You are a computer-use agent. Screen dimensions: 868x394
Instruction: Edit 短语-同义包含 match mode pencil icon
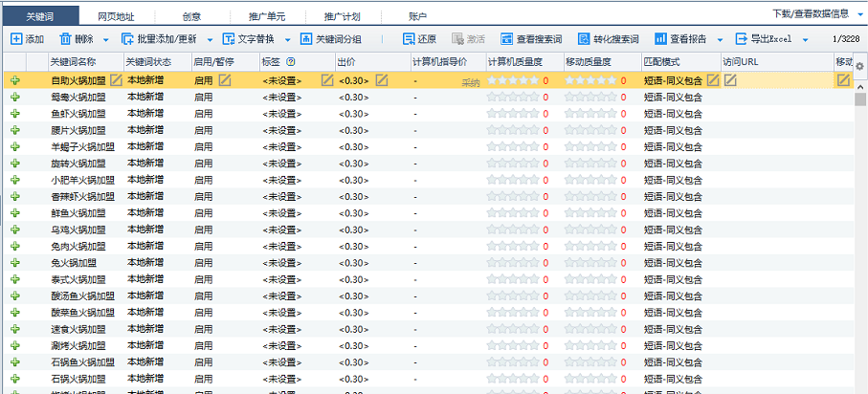pos(713,80)
